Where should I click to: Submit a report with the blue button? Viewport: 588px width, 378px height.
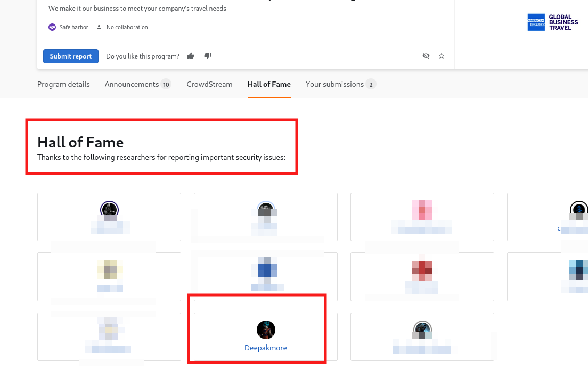71,56
